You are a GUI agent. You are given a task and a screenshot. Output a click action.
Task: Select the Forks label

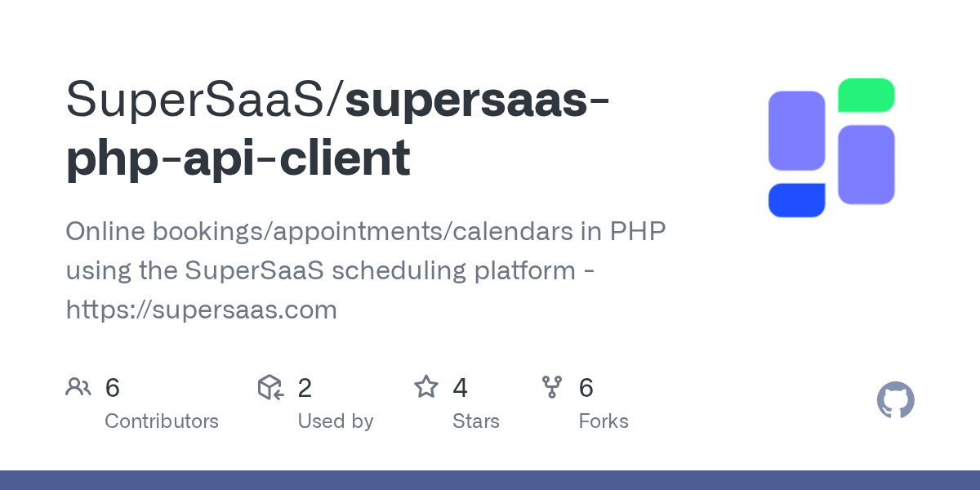603,421
